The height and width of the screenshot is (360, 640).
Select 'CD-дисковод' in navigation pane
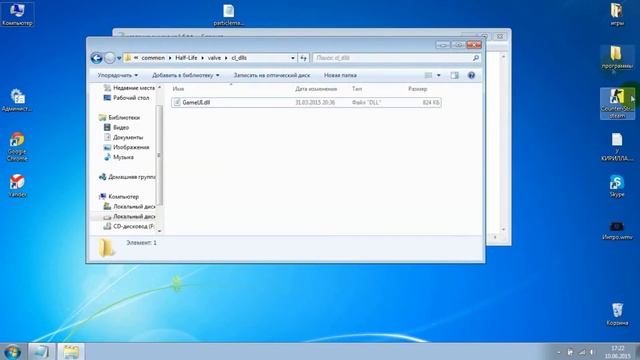click(x=129, y=226)
